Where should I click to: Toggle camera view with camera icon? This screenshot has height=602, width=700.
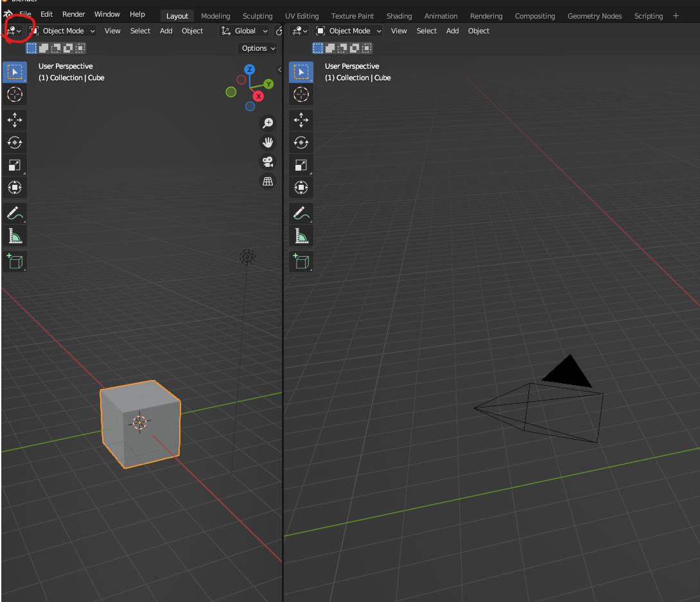click(x=268, y=162)
